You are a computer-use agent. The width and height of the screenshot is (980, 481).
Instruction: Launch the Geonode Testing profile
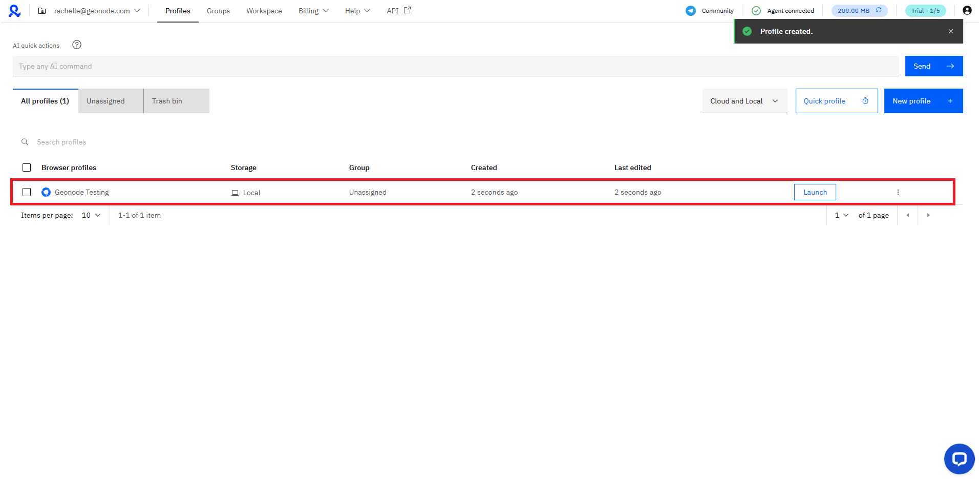coord(815,192)
